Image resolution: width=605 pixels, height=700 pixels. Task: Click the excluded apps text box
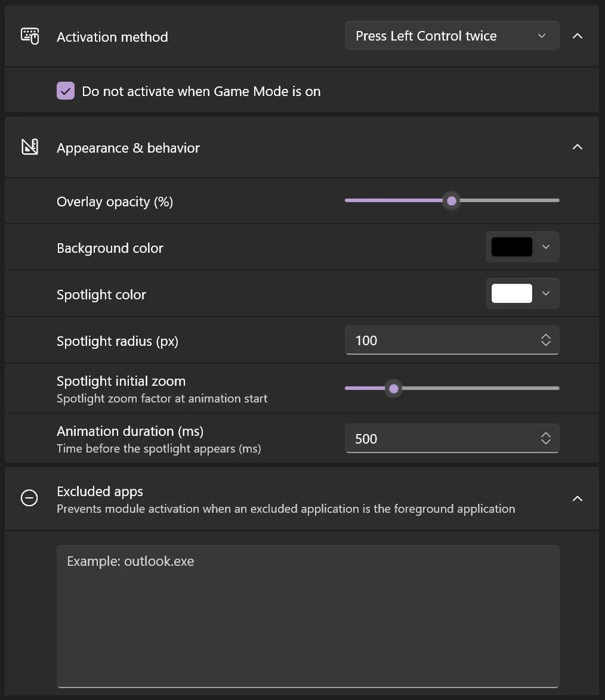(x=308, y=616)
